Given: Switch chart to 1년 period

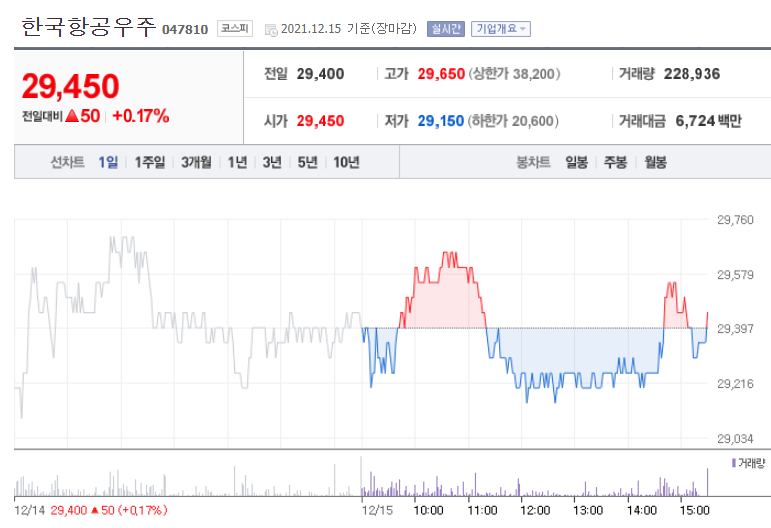Looking at the screenshot, I should coord(237,162).
